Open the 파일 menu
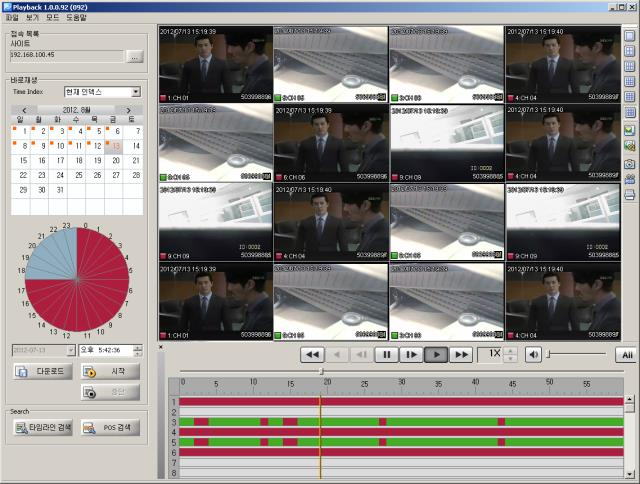 click(12, 18)
